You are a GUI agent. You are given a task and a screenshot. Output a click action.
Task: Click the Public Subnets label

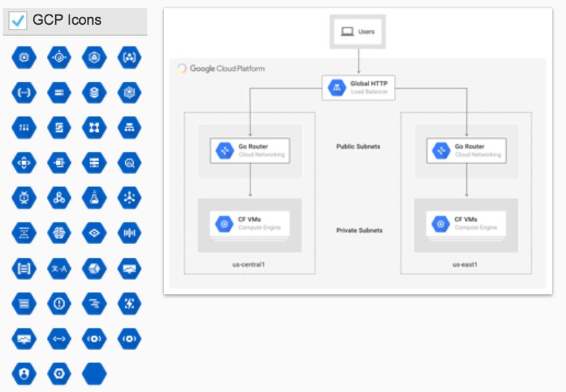[x=358, y=146]
